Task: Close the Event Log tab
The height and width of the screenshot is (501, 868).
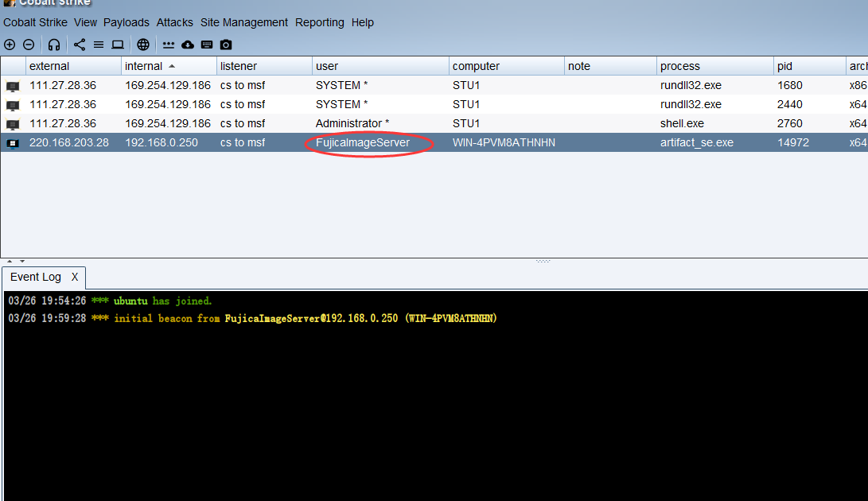Action: click(x=75, y=277)
